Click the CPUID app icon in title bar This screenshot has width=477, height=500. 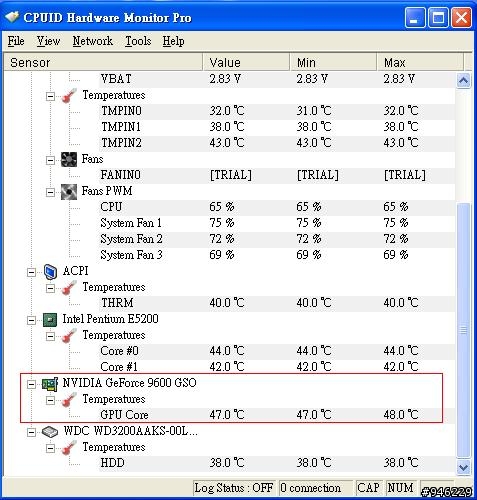pos(12,17)
